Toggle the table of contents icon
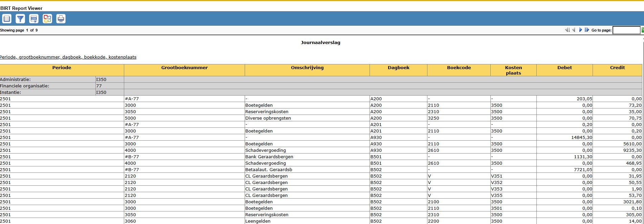 [7, 19]
